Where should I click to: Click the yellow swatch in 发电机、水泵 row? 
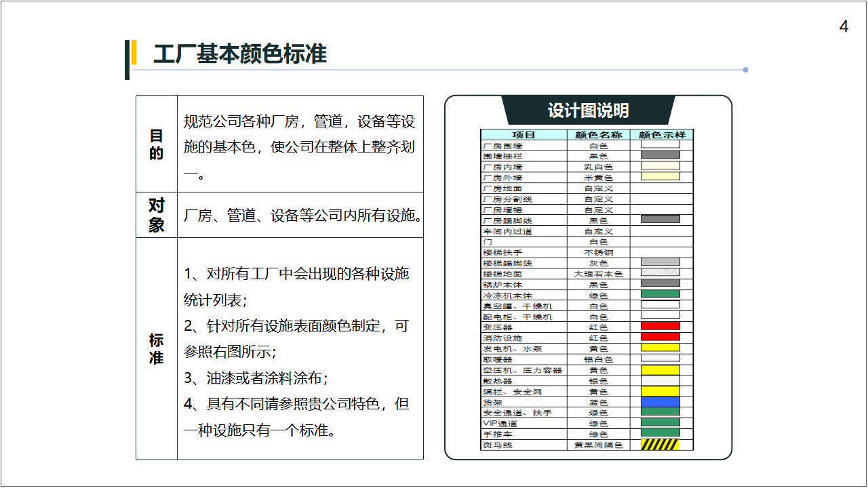tap(660, 347)
